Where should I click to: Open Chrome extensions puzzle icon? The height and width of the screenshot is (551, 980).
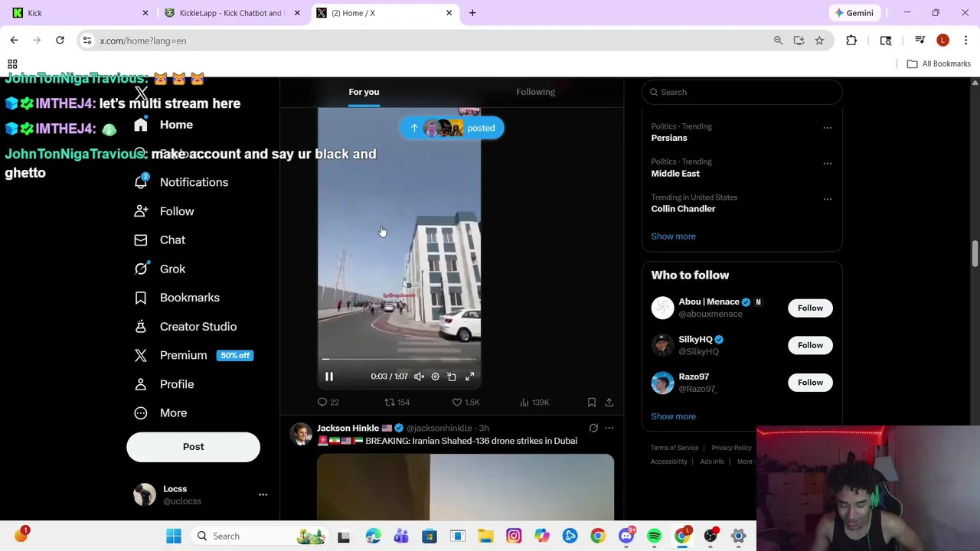tap(851, 41)
